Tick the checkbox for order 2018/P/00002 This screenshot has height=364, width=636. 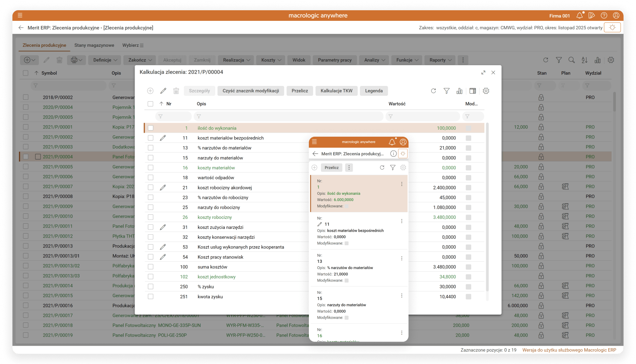click(x=26, y=97)
